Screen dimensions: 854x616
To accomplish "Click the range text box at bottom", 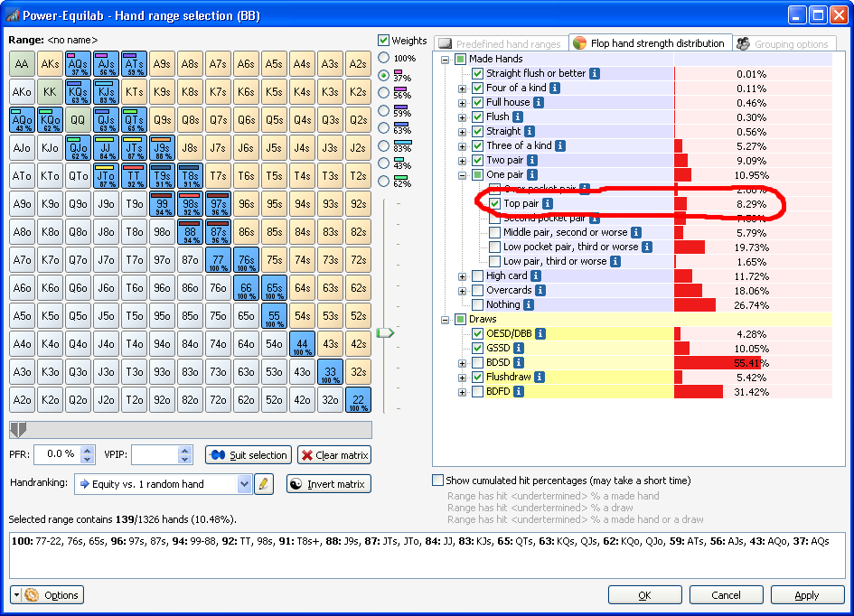I will tap(427, 555).
